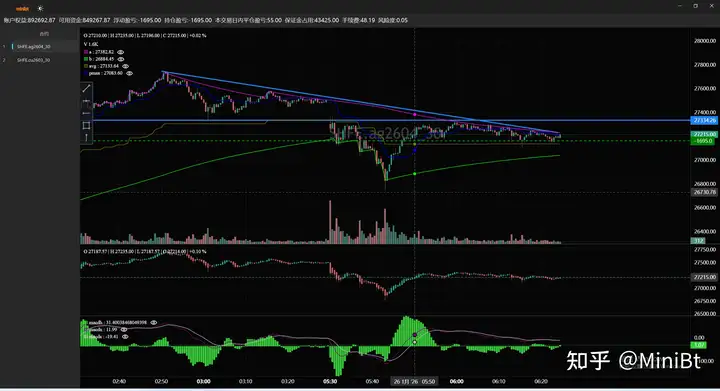Click the 风险度 risk level value
The image size is (720, 391).
coord(393,20)
